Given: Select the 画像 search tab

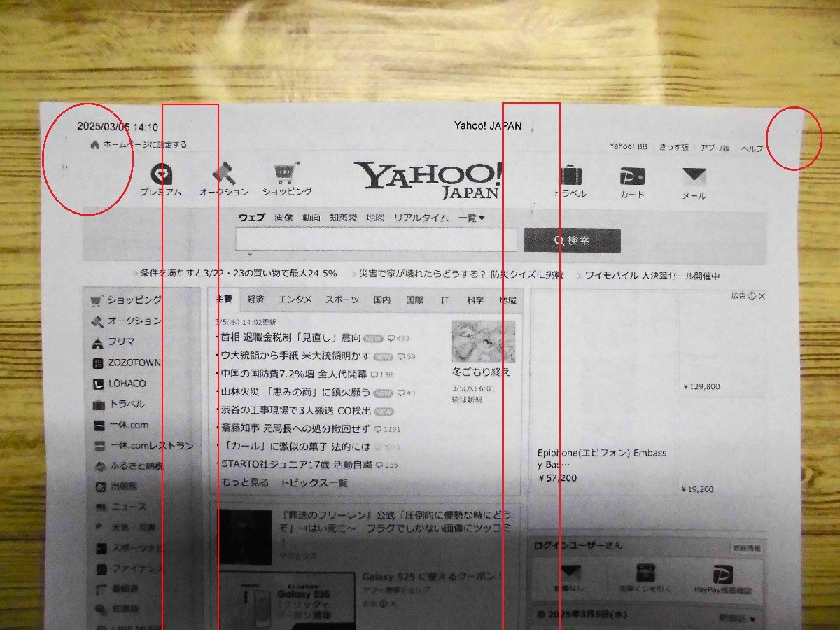Looking at the screenshot, I should (283, 218).
